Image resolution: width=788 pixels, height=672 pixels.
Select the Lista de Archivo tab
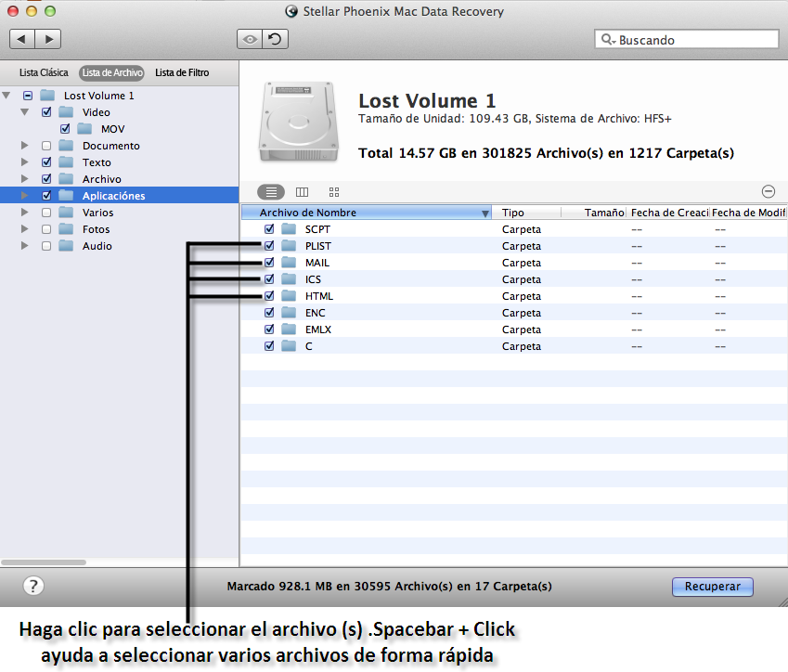112,73
